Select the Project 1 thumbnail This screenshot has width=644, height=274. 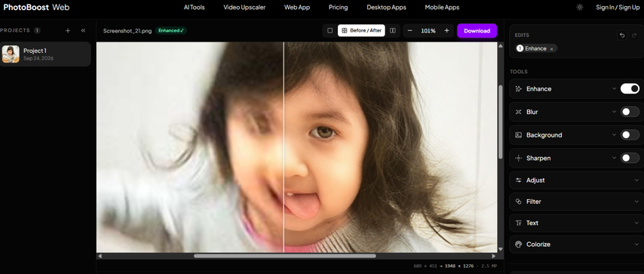[x=11, y=54]
